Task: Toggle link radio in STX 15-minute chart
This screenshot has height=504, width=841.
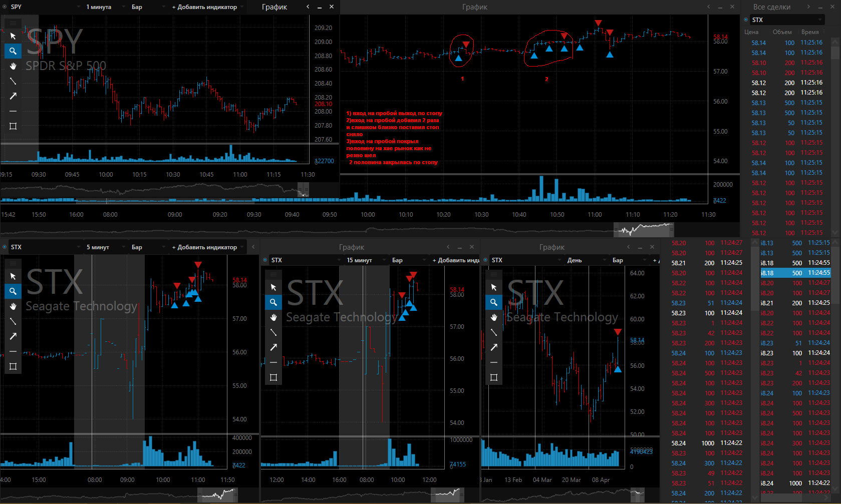Action: 265,260
